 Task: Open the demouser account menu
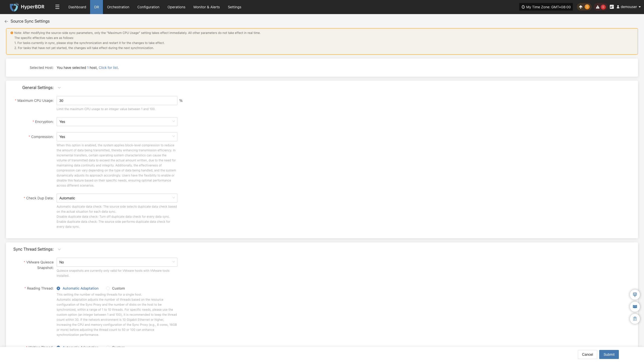(628, 7)
